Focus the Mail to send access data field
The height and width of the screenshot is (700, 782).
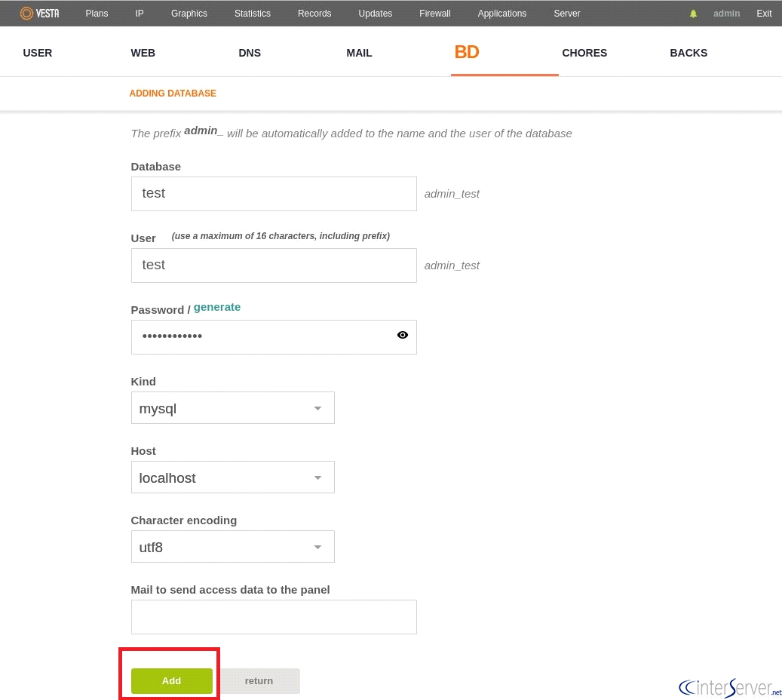pos(274,617)
